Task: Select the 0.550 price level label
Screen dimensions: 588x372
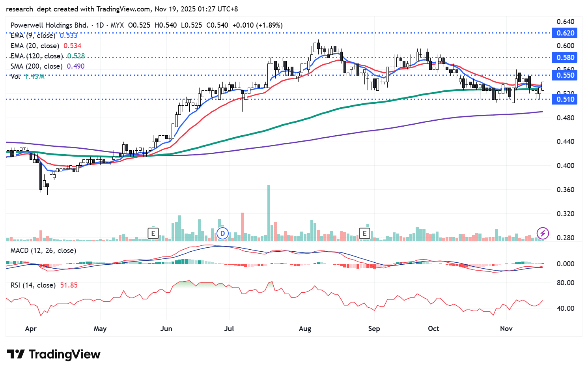Action: [565, 75]
